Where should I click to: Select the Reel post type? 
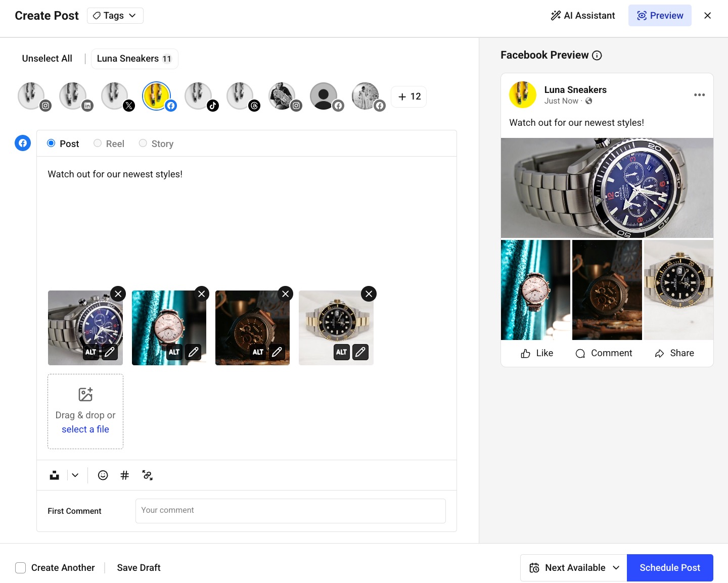(x=98, y=143)
